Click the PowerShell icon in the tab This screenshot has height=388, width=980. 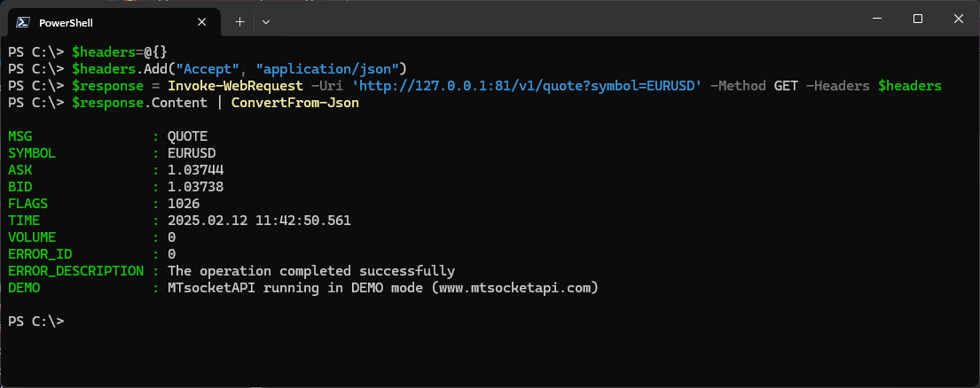coord(24,22)
